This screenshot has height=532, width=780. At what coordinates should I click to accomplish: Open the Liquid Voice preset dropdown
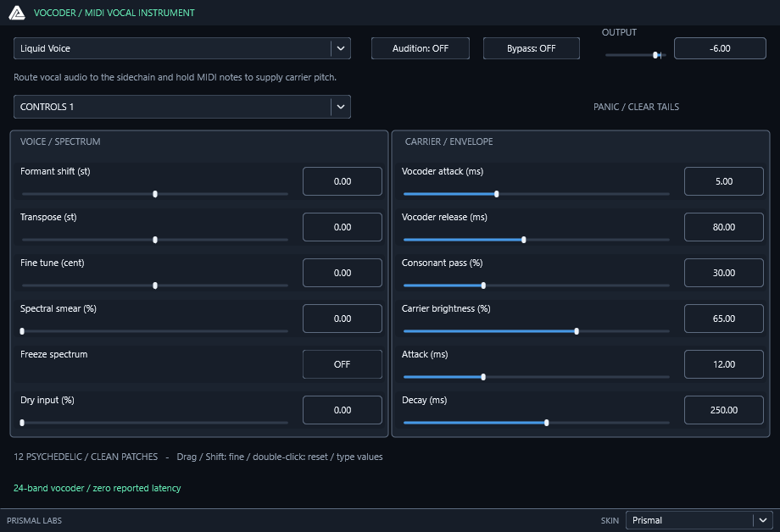(x=182, y=48)
